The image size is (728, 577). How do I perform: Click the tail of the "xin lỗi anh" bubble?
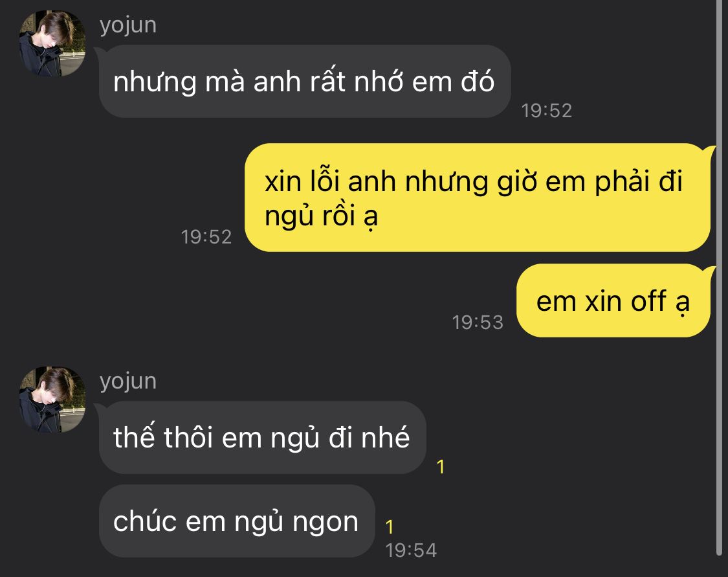[x=710, y=151]
